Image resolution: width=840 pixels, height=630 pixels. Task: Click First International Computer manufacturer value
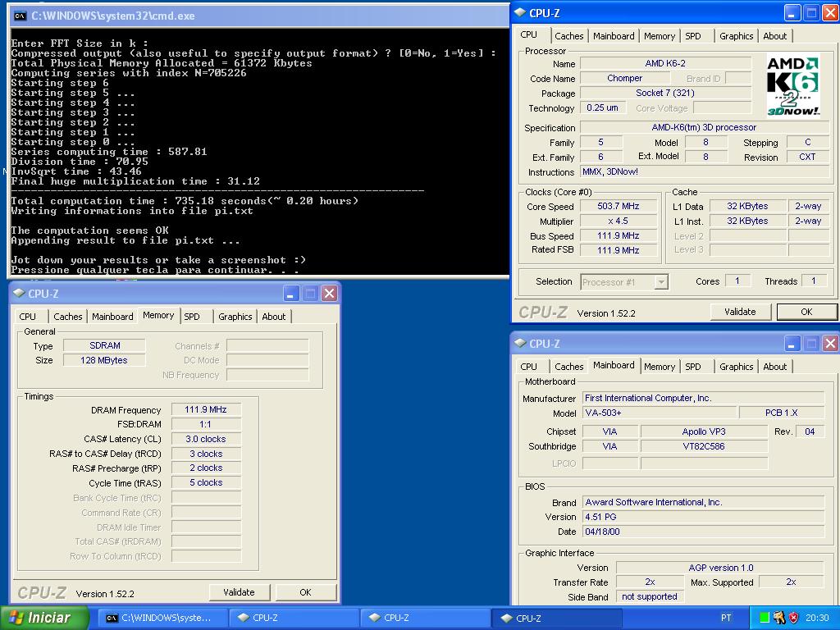[703, 399]
